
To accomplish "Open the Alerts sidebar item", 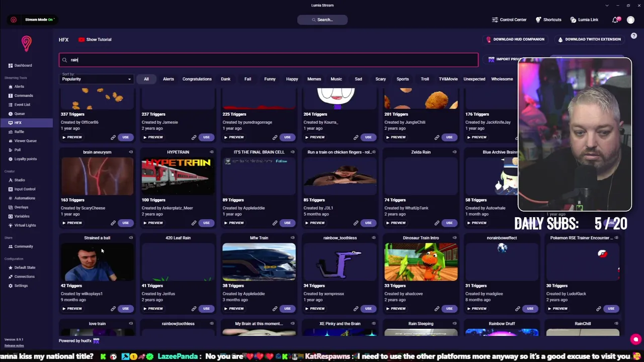I will pyautogui.click(x=16, y=86).
